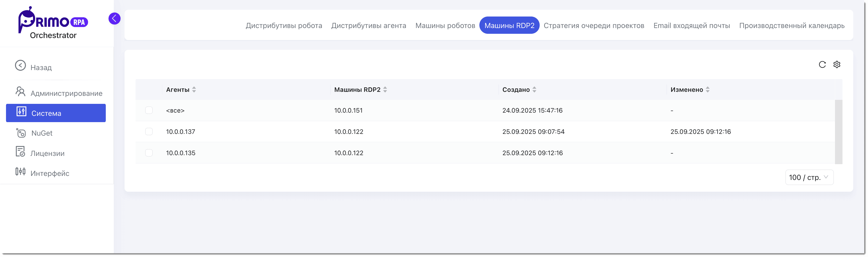Go to Стратегия очереди проектов
This screenshot has height=257, width=868.
pyautogui.click(x=594, y=26)
